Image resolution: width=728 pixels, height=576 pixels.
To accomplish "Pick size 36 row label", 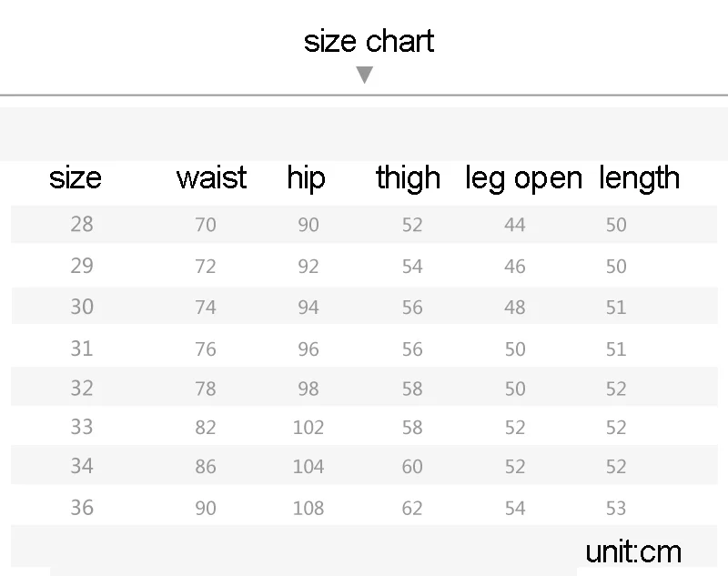I will (82, 508).
